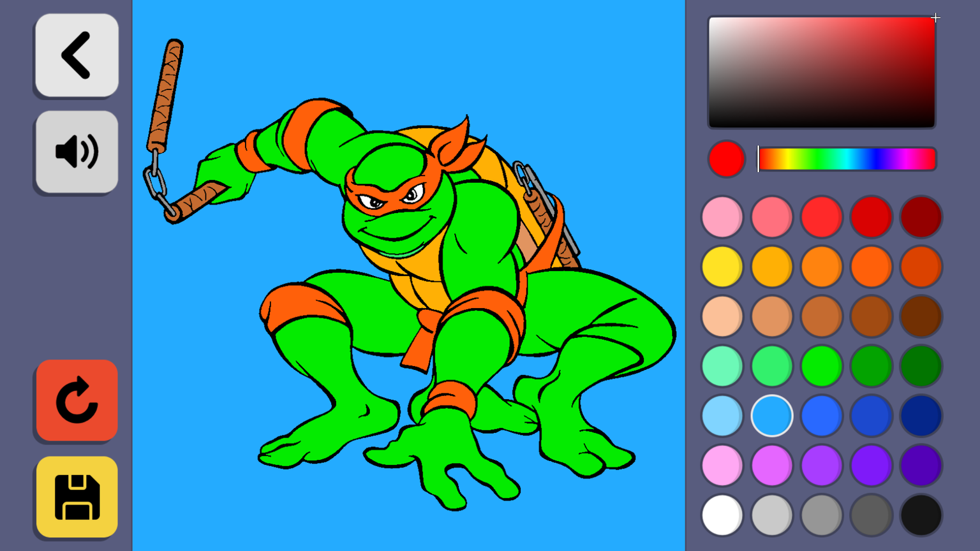Choose the navy blue color swatch
Screen dimensions: 980x551
(921, 416)
